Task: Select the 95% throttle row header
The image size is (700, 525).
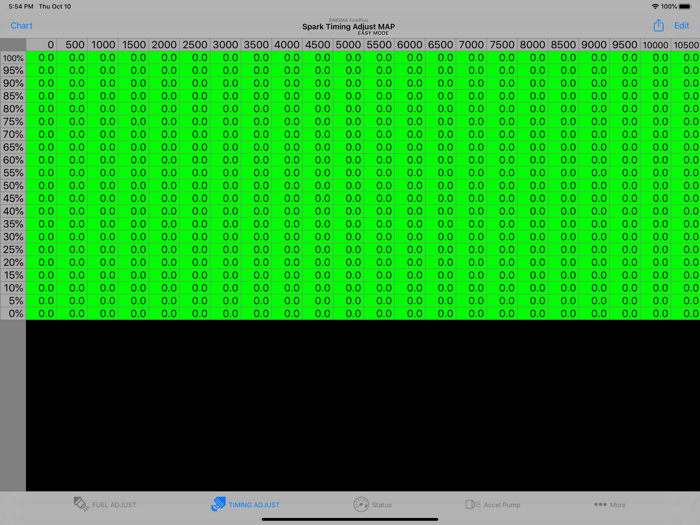Action: [13, 71]
